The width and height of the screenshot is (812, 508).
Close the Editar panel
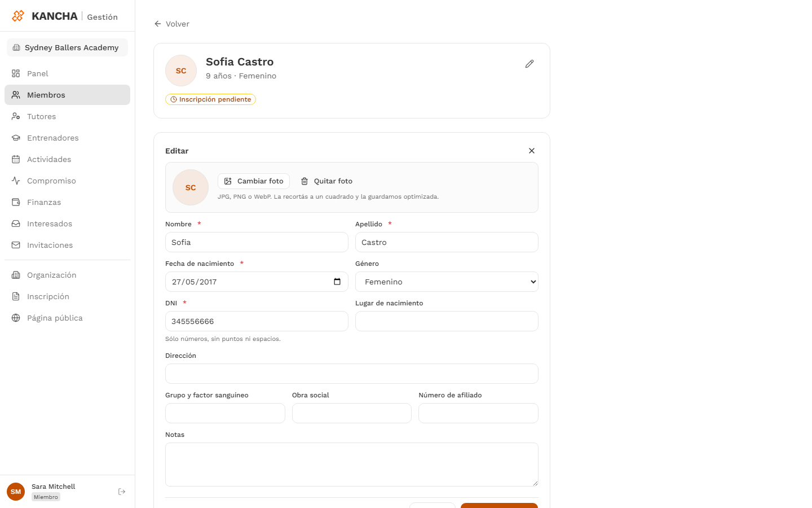[x=532, y=151]
